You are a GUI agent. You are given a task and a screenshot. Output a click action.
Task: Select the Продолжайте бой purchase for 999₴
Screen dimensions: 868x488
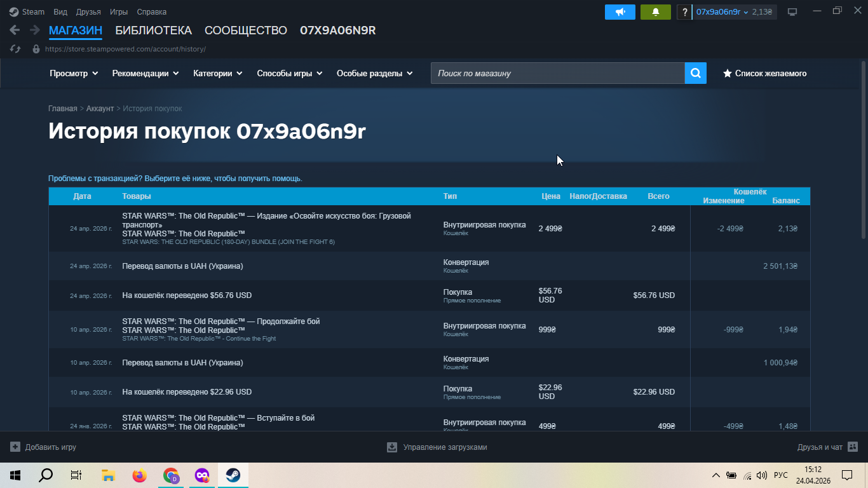tap(430, 329)
